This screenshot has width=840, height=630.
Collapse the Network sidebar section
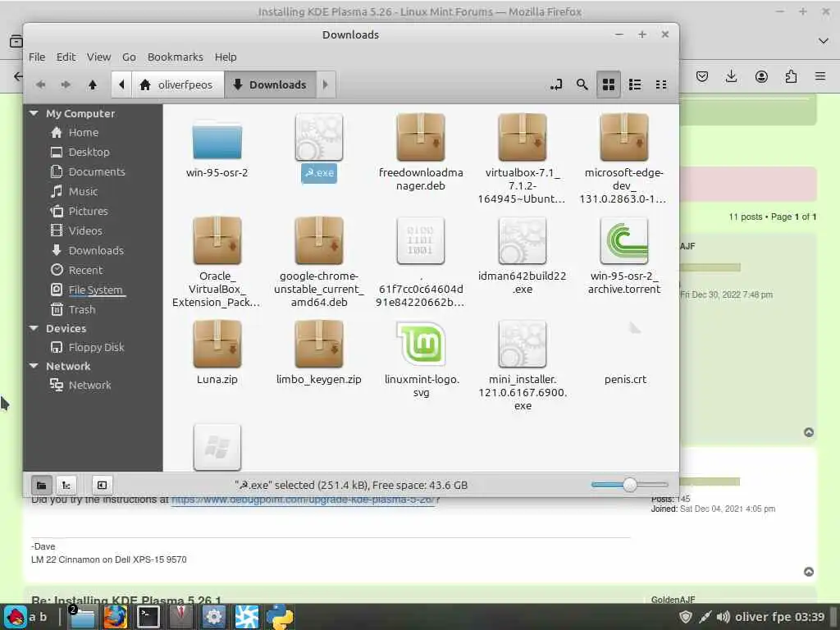[x=34, y=366]
